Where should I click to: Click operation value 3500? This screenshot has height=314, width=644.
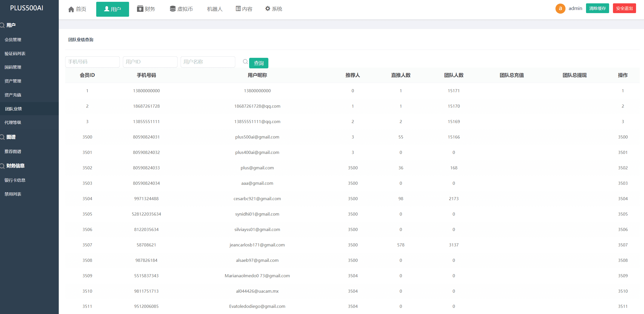point(623,137)
